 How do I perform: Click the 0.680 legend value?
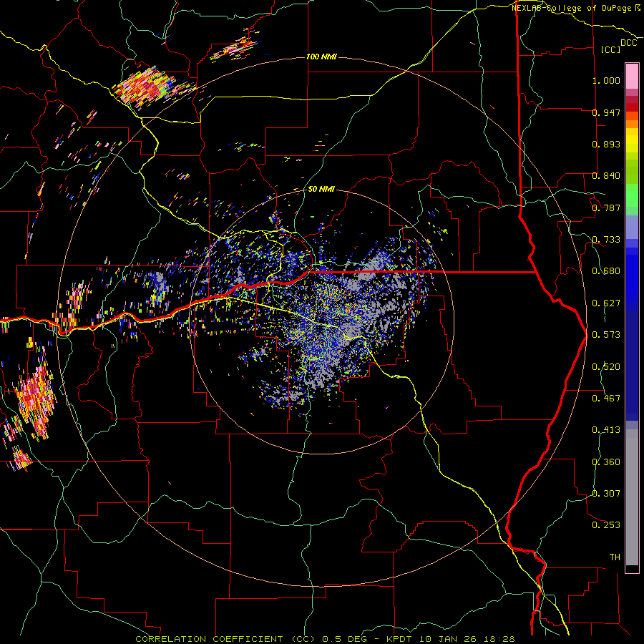(x=606, y=271)
